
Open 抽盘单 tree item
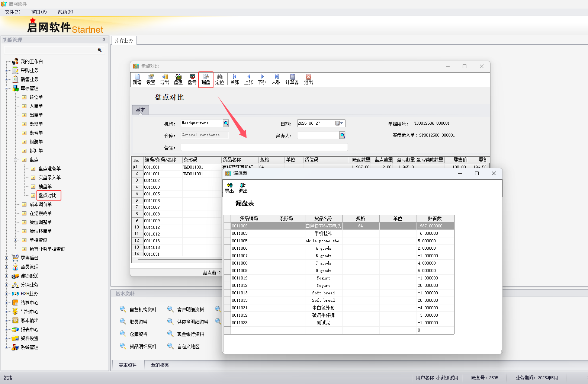point(45,186)
